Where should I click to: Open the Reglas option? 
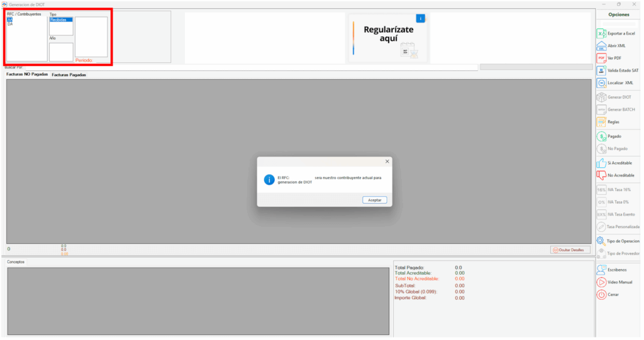click(x=601, y=122)
